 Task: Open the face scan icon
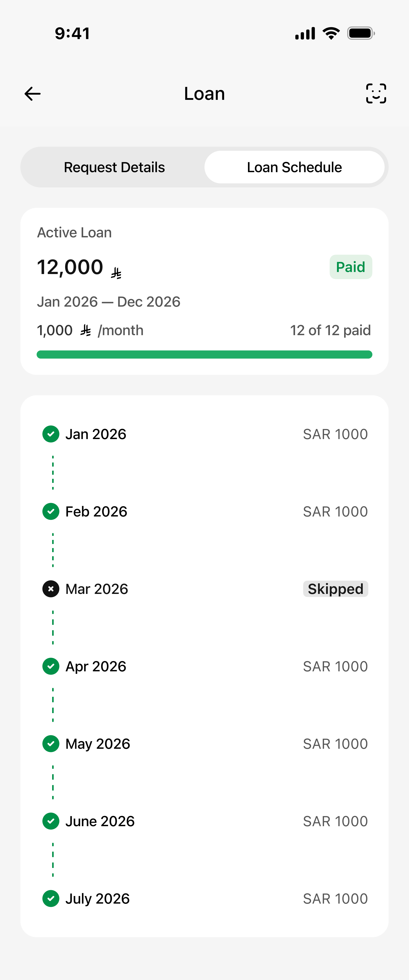pyautogui.click(x=376, y=93)
